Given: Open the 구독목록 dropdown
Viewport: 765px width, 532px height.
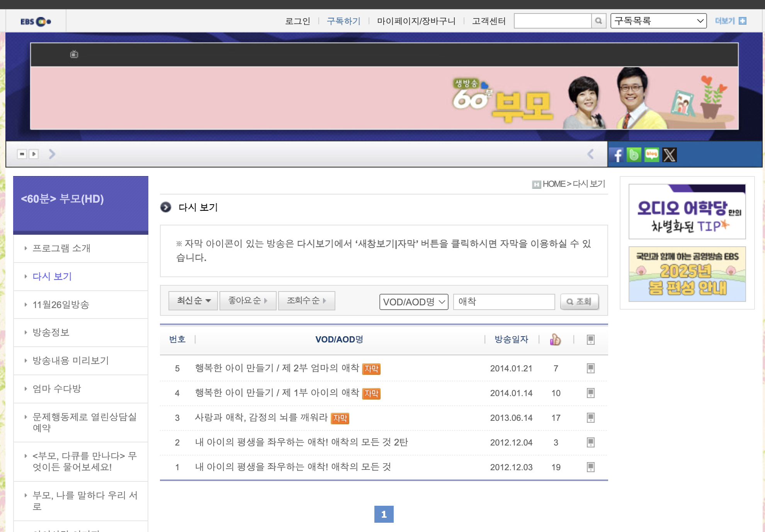Looking at the screenshot, I should (658, 21).
